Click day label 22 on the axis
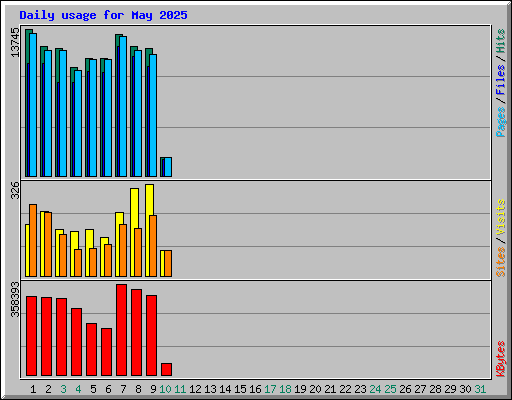512x400 pixels. (x=345, y=389)
